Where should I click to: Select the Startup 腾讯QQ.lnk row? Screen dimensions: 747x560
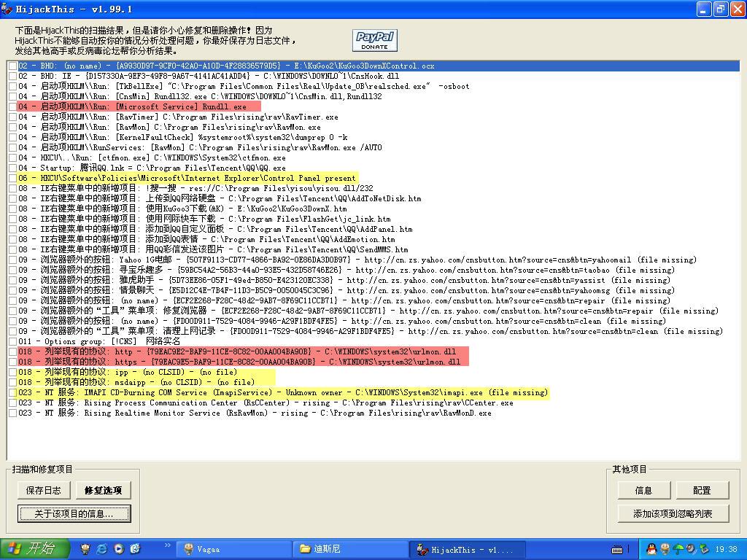click(152, 168)
